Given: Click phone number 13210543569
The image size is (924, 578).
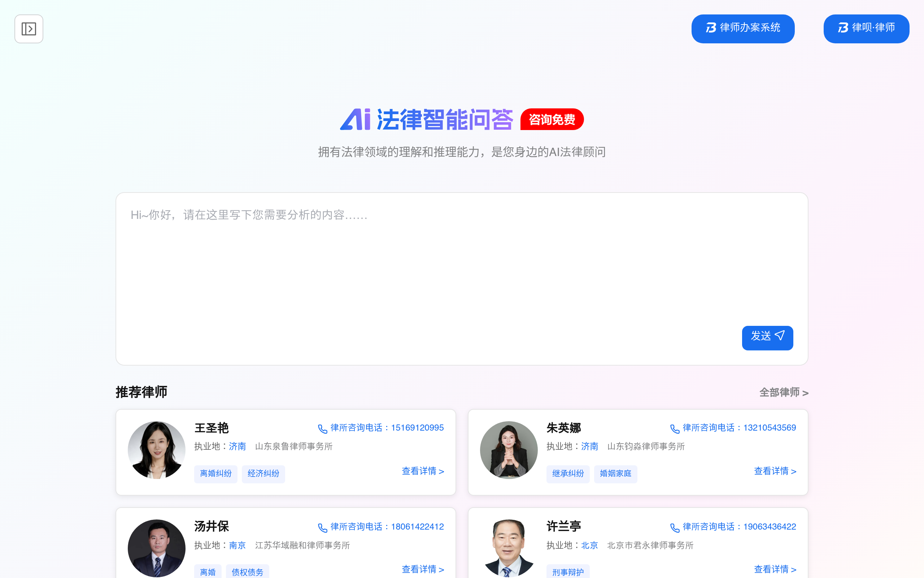Looking at the screenshot, I should click(770, 428).
